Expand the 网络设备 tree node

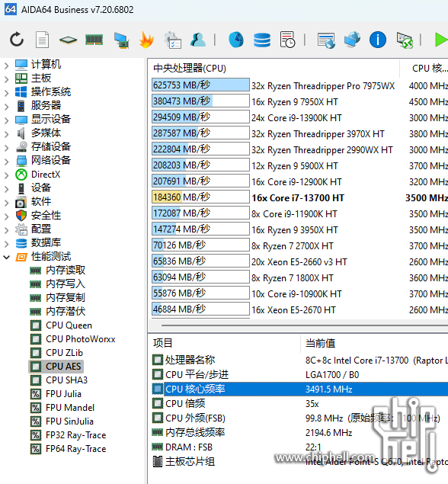pyautogui.click(x=7, y=161)
